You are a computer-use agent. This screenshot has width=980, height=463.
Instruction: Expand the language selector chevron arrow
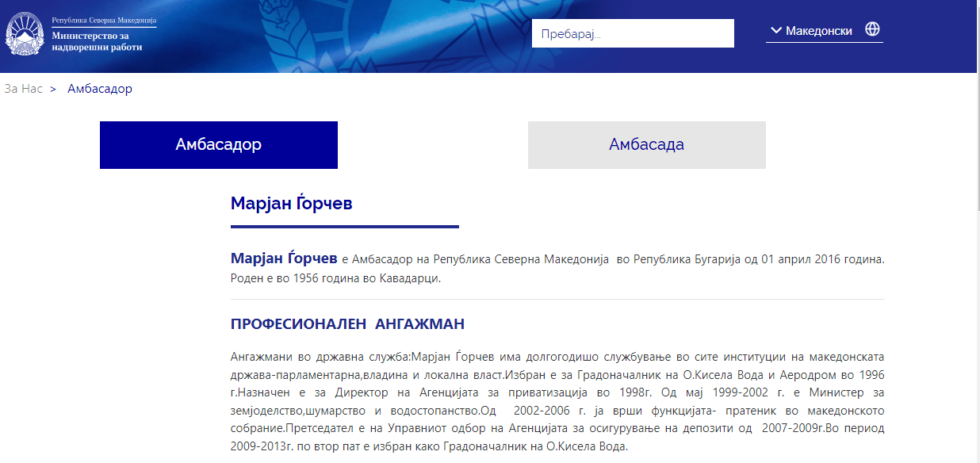click(775, 31)
